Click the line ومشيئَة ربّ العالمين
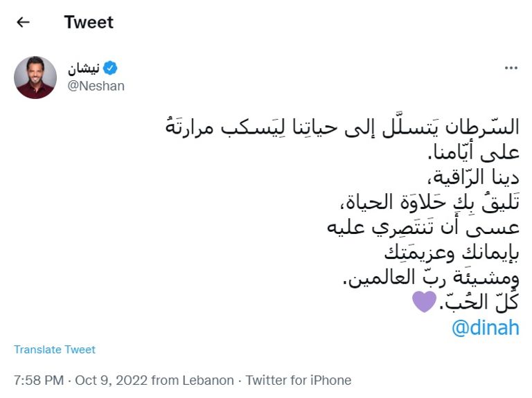The image size is (532, 398). [x=431, y=278]
